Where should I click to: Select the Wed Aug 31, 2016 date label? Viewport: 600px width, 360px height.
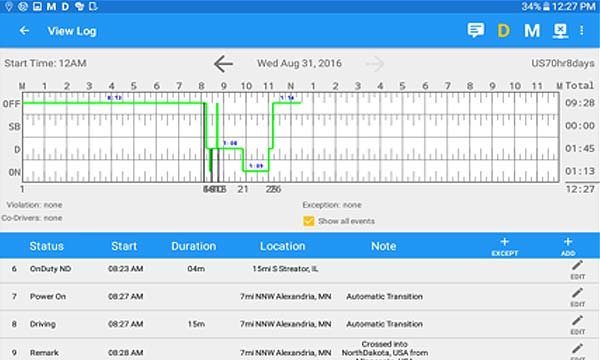click(299, 63)
